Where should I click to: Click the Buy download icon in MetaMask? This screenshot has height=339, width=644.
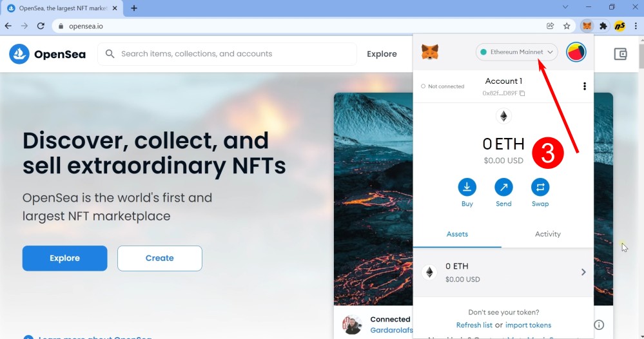click(467, 187)
